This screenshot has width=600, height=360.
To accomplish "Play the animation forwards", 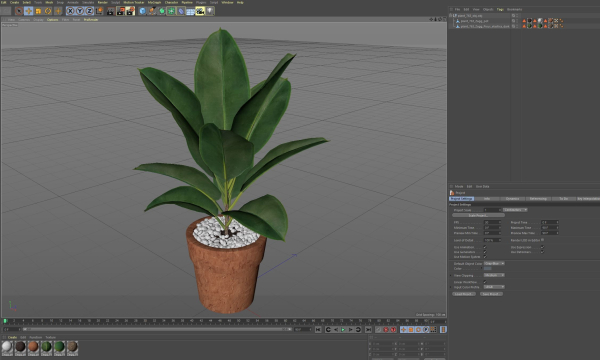I will [343, 329].
